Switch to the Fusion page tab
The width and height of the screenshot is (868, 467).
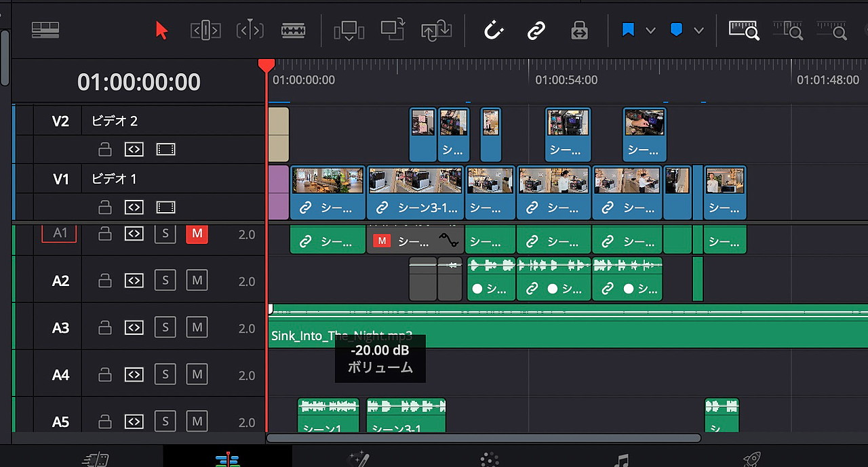tap(357, 460)
